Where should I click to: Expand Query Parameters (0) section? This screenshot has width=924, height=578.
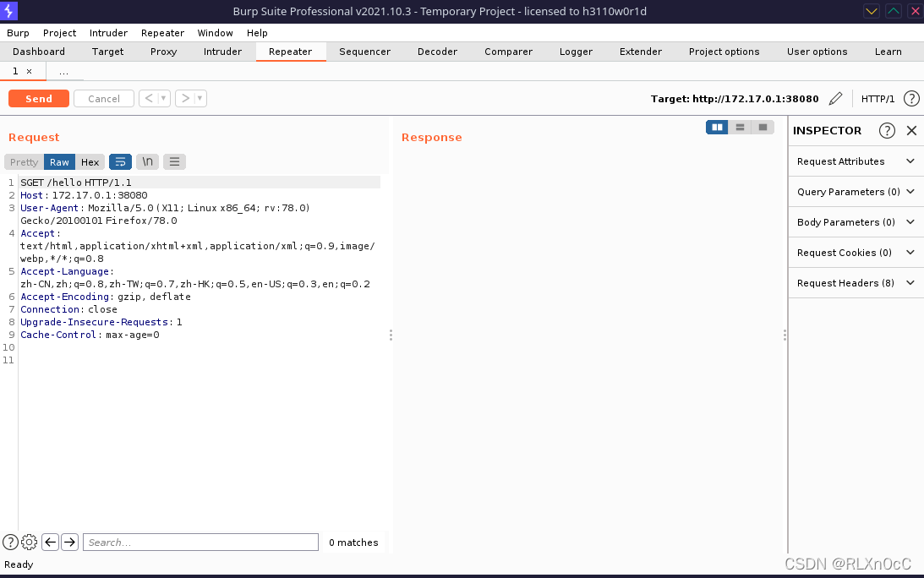coord(856,192)
